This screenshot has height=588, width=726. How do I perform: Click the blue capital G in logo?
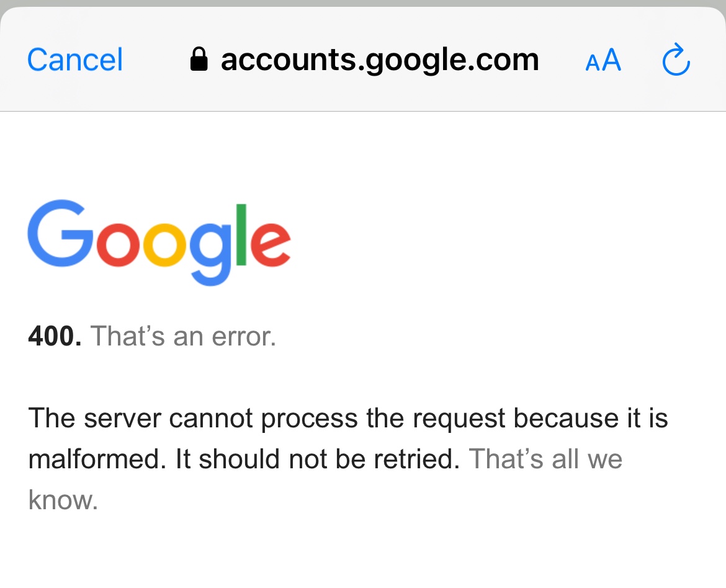(x=61, y=234)
